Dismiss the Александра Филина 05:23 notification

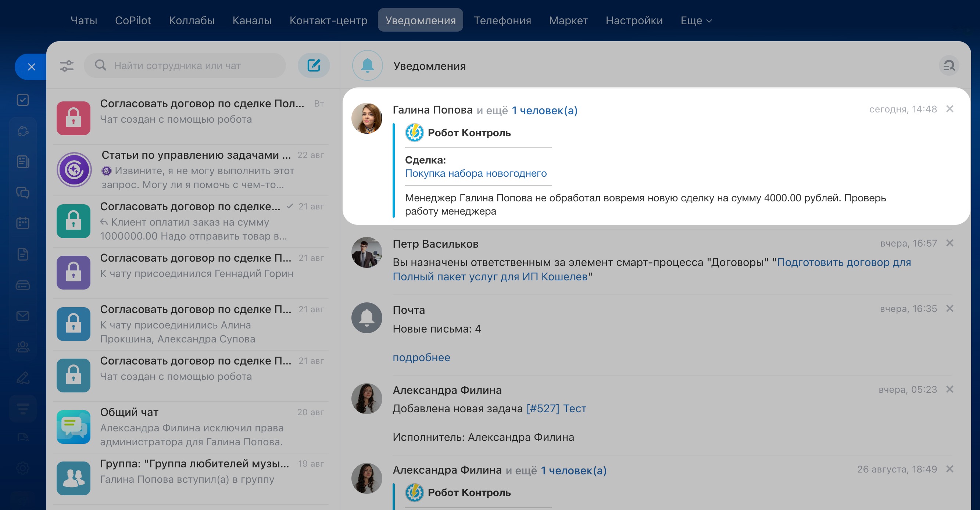pos(949,389)
